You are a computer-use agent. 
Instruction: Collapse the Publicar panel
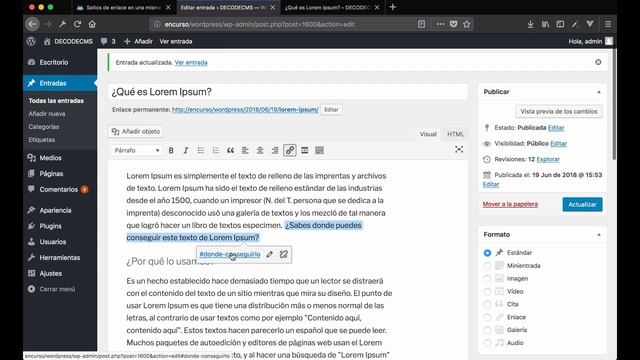click(x=599, y=92)
